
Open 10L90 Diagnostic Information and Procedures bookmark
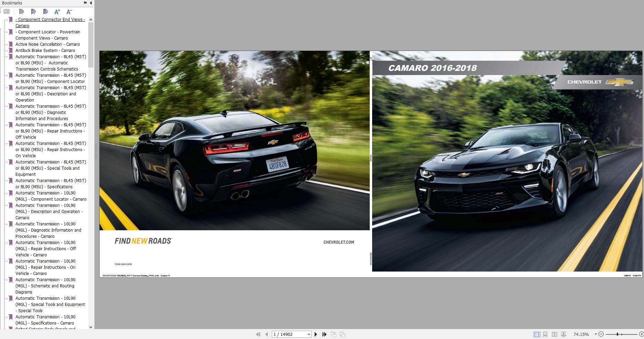[x=49, y=230]
